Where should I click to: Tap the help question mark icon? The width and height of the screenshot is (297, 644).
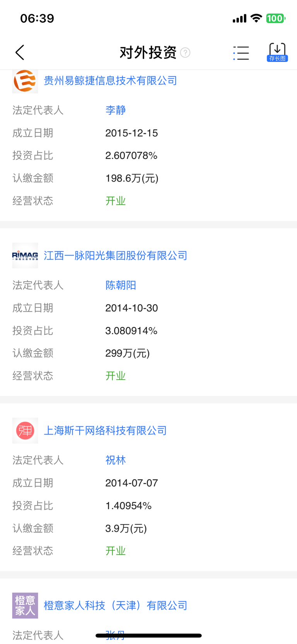[185, 53]
